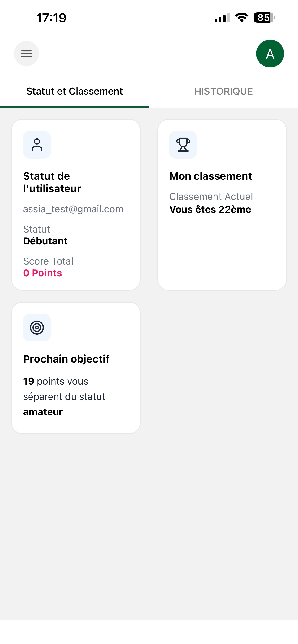Tap the assia_test@gmail.com email
The width and height of the screenshot is (298, 644).
(x=73, y=209)
